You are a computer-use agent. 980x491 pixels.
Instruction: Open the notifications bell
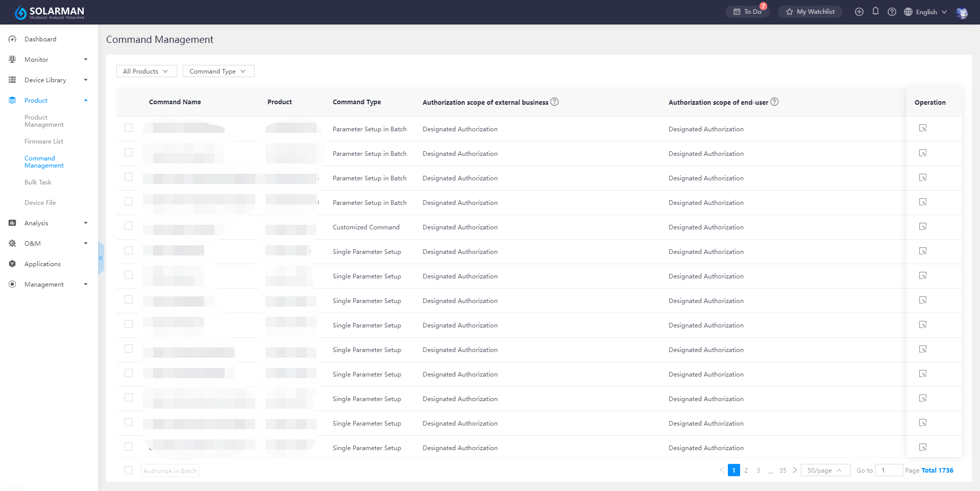point(875,11)
